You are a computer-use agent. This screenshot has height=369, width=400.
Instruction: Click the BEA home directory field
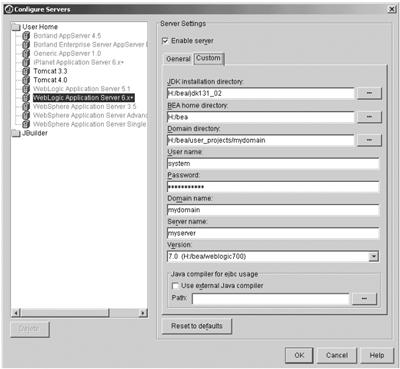coord(260,117)
